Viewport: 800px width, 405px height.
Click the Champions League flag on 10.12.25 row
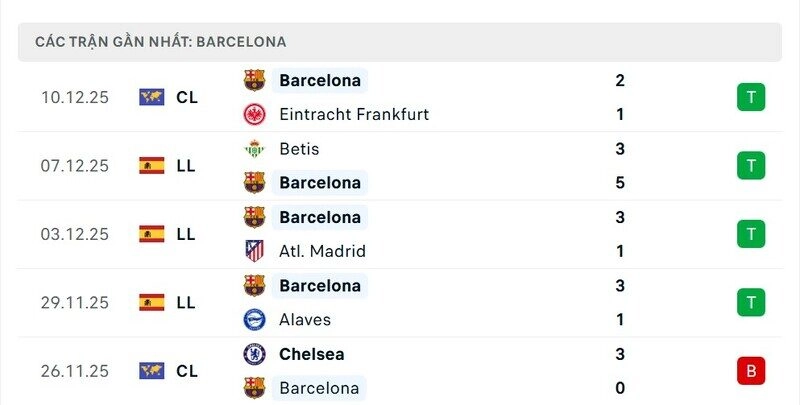(x=152, y=97)
